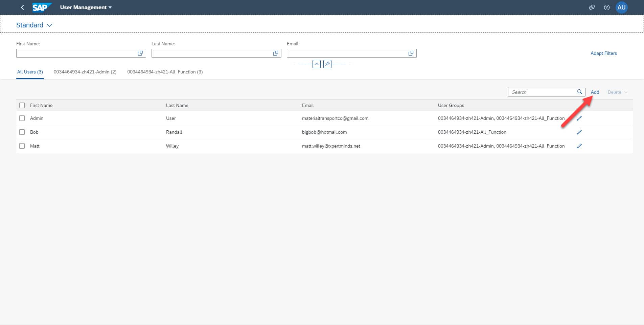Open the AU user avatar menu
This screenshot has height=325, width=644.
coord(621,7)
